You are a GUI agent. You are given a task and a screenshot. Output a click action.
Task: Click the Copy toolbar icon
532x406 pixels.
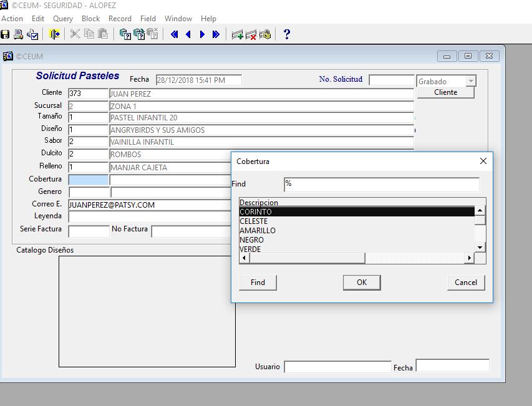(89, 34)
